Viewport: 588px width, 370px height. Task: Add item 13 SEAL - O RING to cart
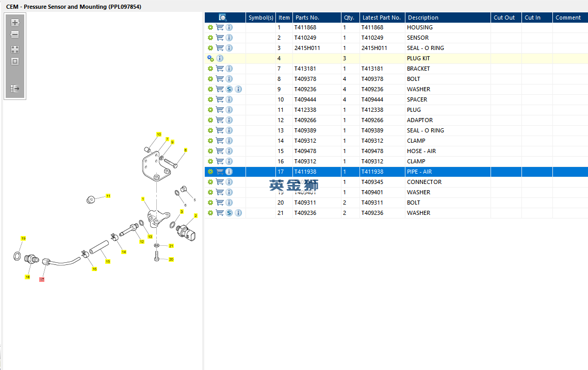[x=220, y=130]
